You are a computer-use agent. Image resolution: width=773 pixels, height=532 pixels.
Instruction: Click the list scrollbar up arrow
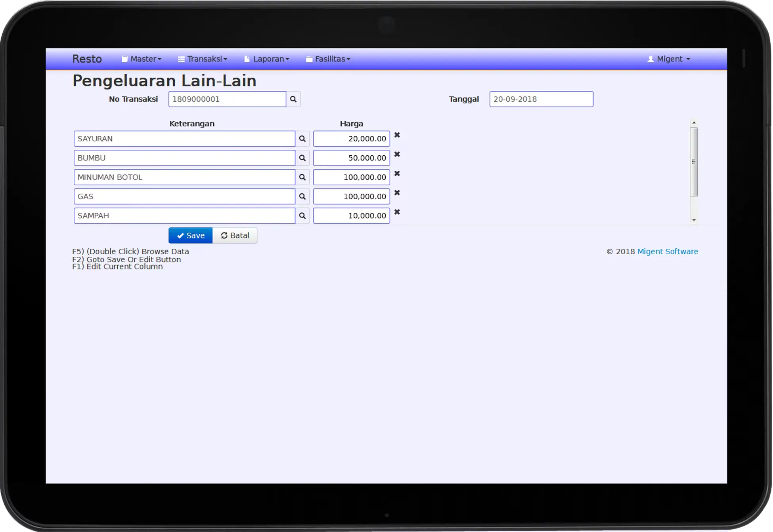[x=694, y=122]
